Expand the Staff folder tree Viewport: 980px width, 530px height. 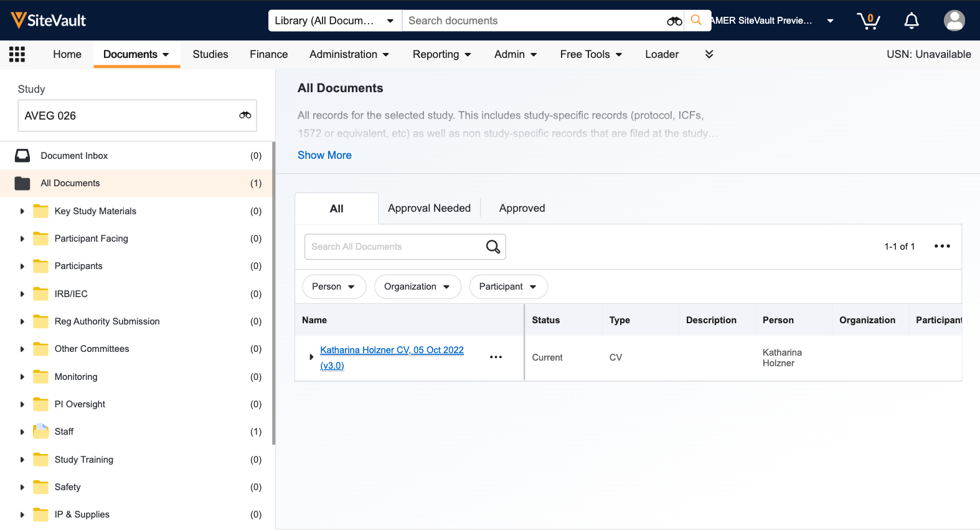tap(22, 432)
